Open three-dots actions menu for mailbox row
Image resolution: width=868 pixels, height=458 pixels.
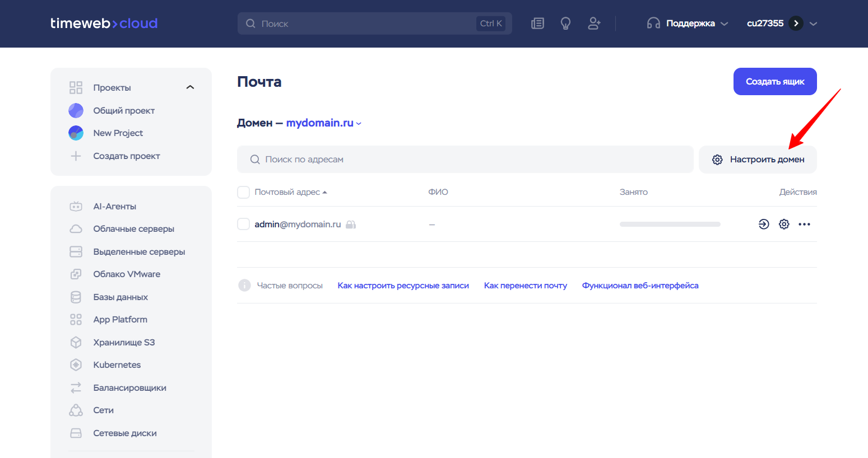804,224
